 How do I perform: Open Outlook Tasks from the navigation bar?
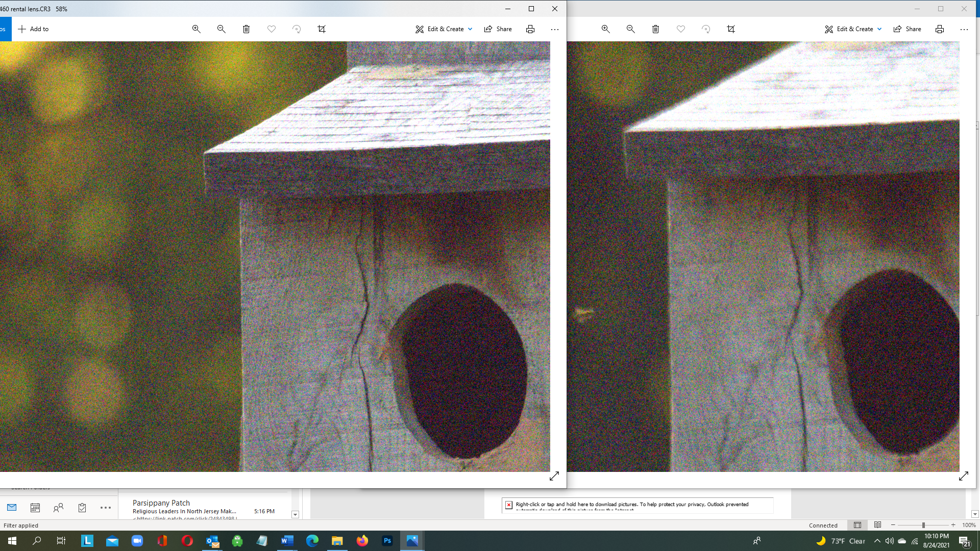pyautogui.click(x=82, y=508)
